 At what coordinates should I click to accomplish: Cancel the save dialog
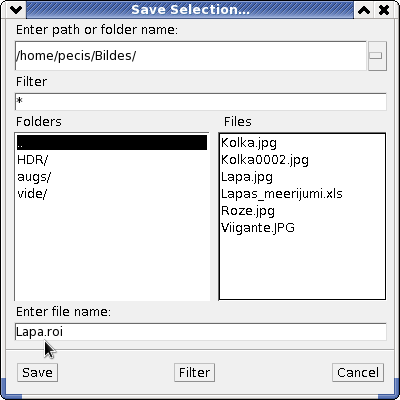coord(358,373)
